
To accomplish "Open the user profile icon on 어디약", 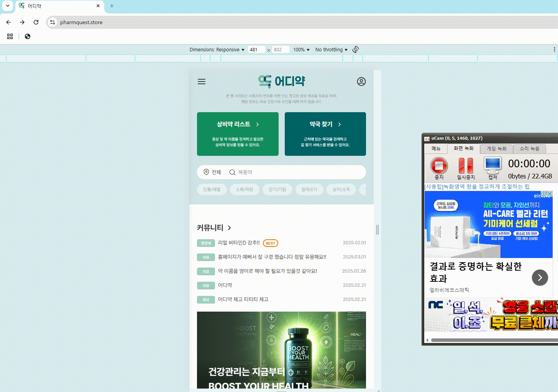I will tap(361, 82).
